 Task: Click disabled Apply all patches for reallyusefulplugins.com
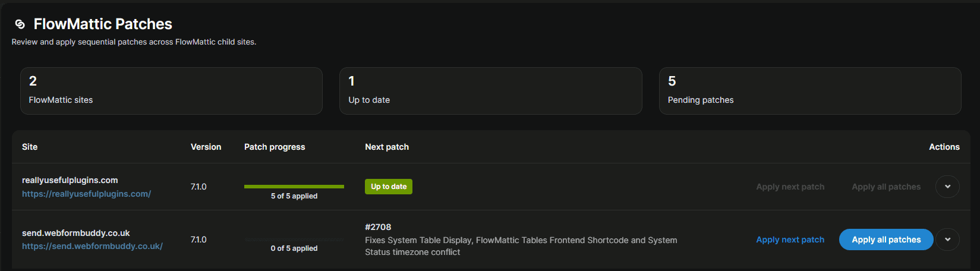(x=886, y=187)
